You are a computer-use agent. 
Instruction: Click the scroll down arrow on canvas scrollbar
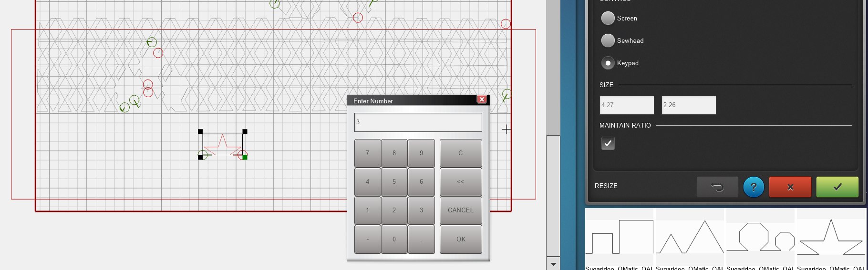553,264
